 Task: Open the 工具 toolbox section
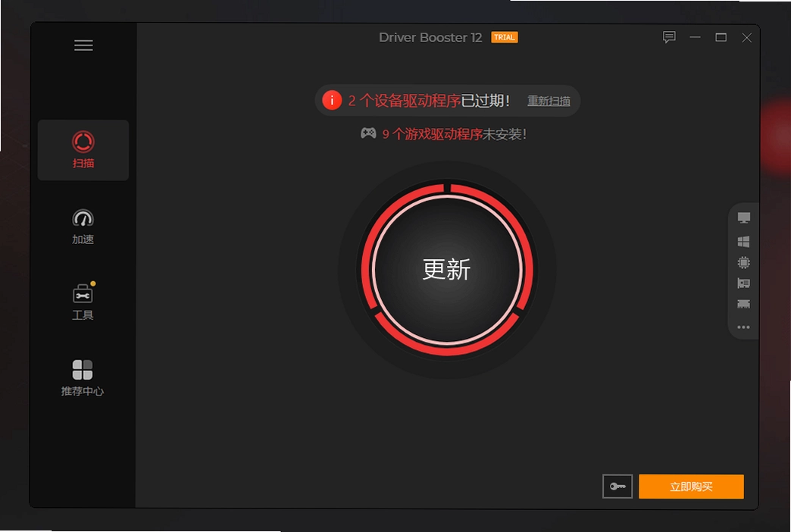click(83, 302)
